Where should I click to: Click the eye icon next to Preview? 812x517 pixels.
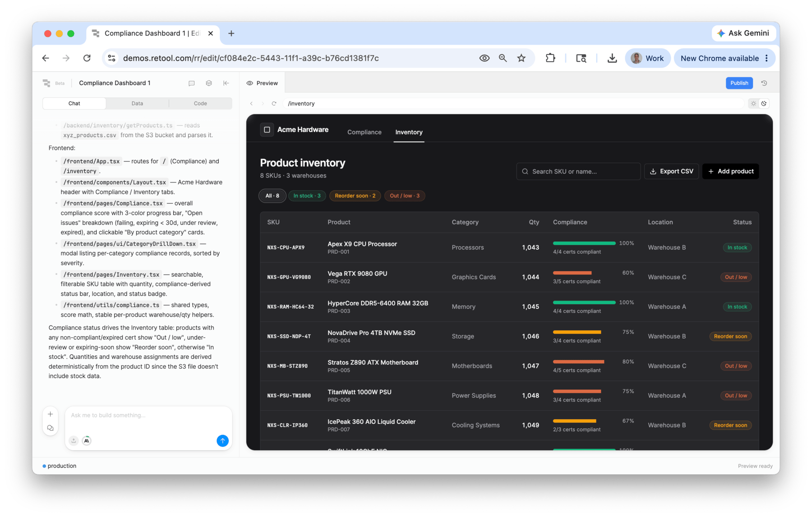tap(249, 83)
